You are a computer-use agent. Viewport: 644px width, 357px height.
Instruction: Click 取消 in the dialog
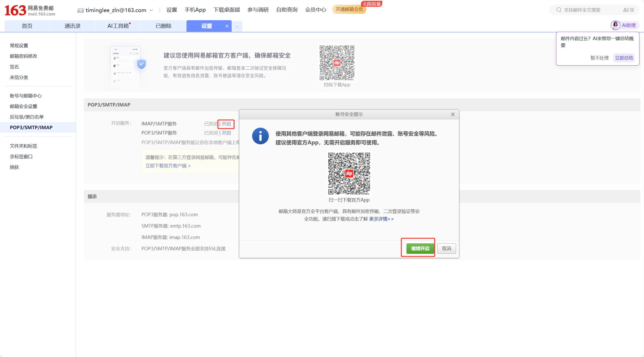point(447,249)
